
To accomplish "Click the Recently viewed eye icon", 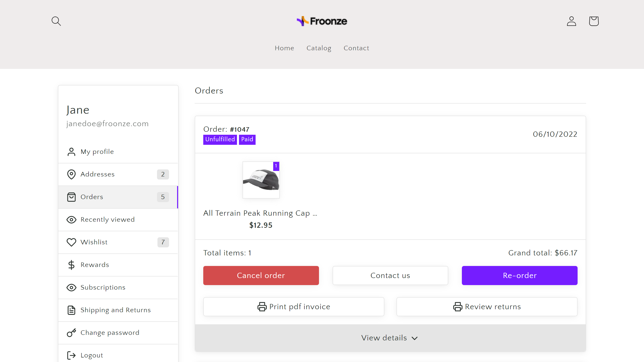I will click(71, 220).
